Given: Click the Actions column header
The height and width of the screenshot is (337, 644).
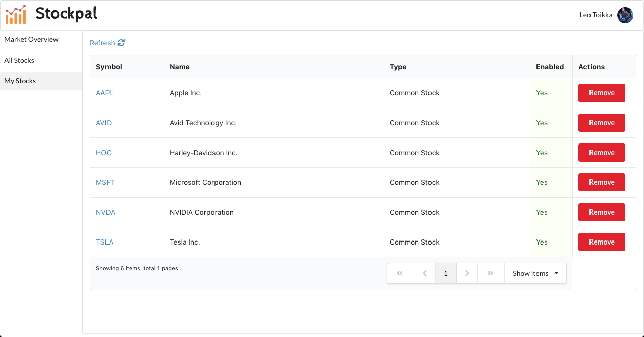Looking at the screenshot, I should tap(604, 67).
